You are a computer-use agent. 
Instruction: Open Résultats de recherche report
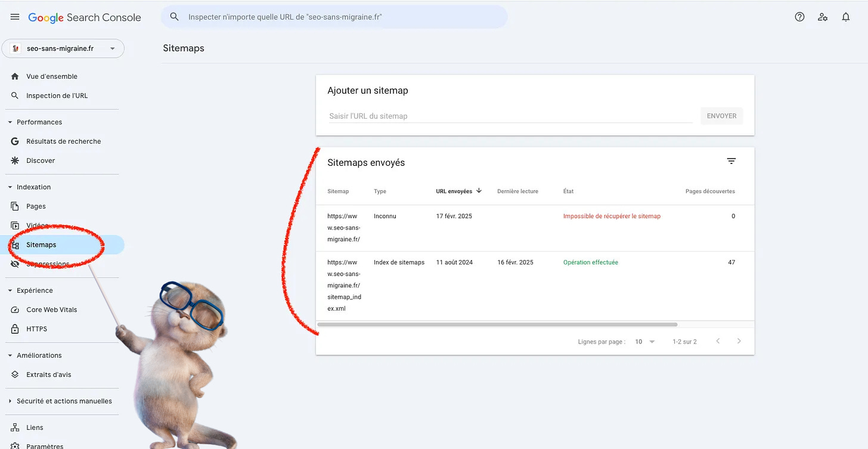click(x=63, y=141)
